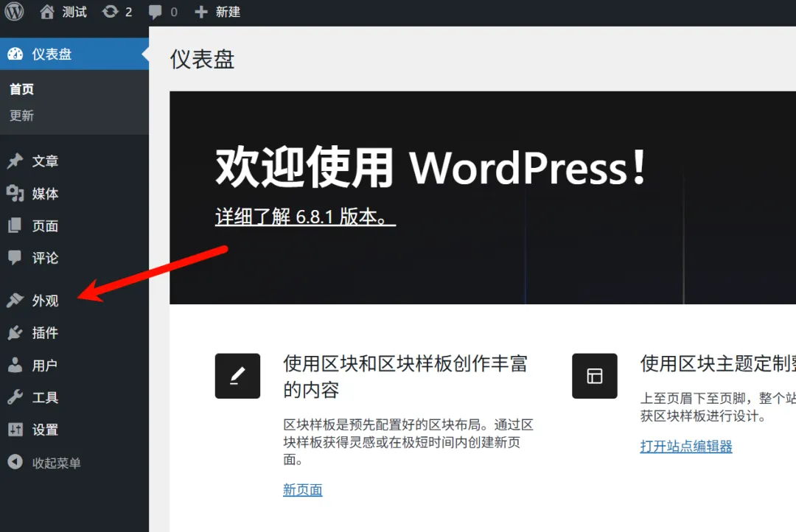Open the 工具 tools menu

pos(74,397)
